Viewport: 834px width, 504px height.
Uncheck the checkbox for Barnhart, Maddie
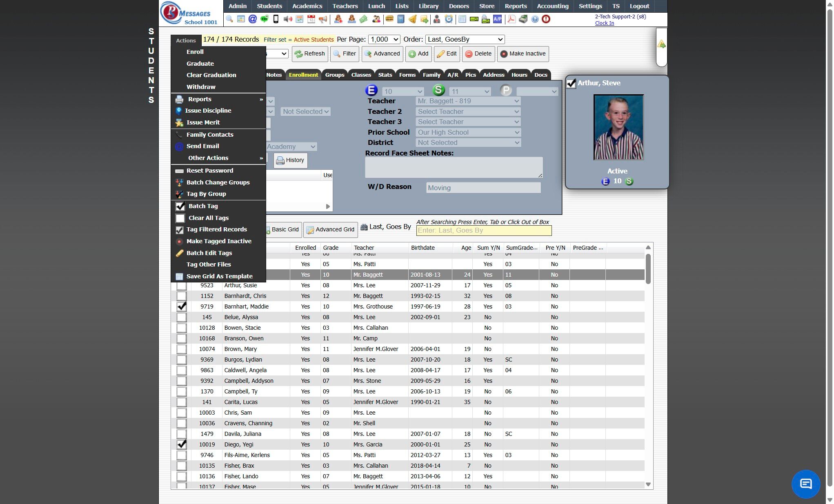point(182,306)
